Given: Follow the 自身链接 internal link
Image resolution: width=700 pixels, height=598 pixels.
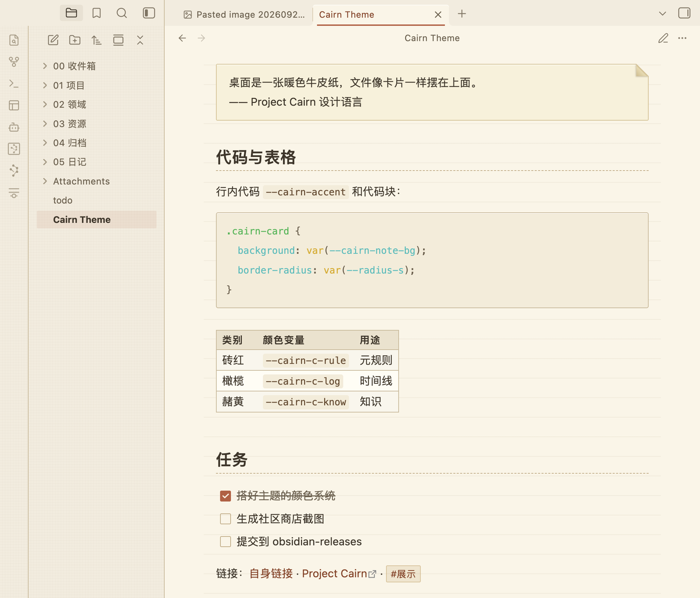Looking at the screenshot, I should 271,574.
